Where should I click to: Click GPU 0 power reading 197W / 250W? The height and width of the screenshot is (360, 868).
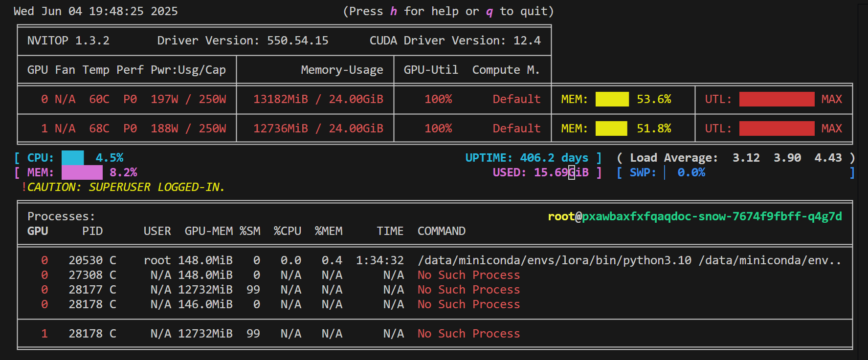(x=188, y=99)
